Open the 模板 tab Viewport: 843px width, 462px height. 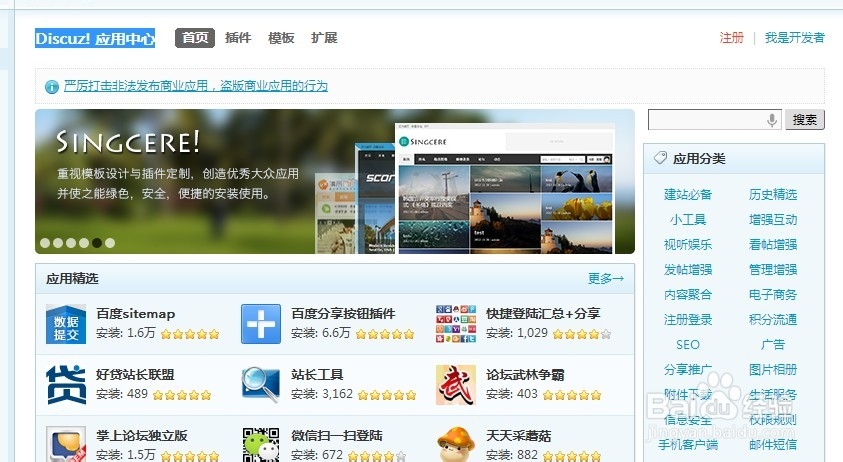281,38
